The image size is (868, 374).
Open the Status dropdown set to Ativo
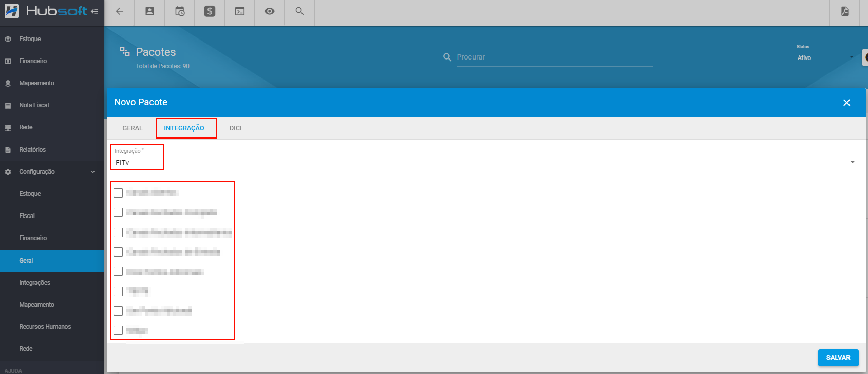point(825,57)
